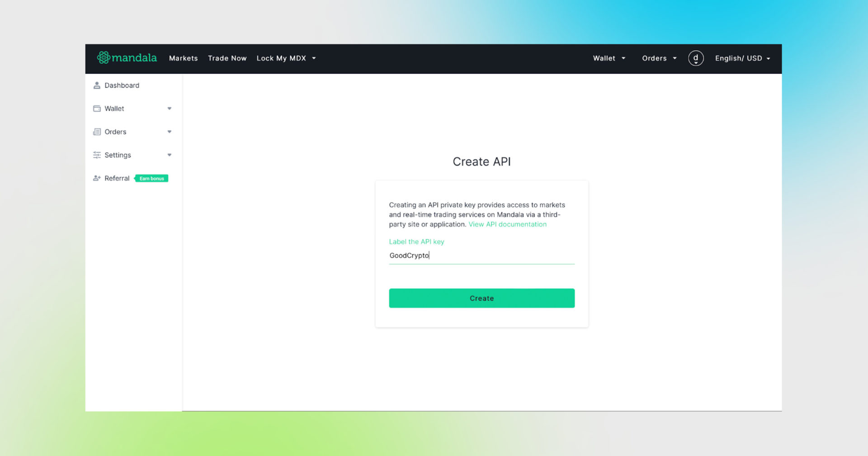Image resolution: width=868 pixels, height=456 pixels.
Task: Open the Dashboard from the sidebar icon
Action: pyautogui.click(x=97, y=85)
